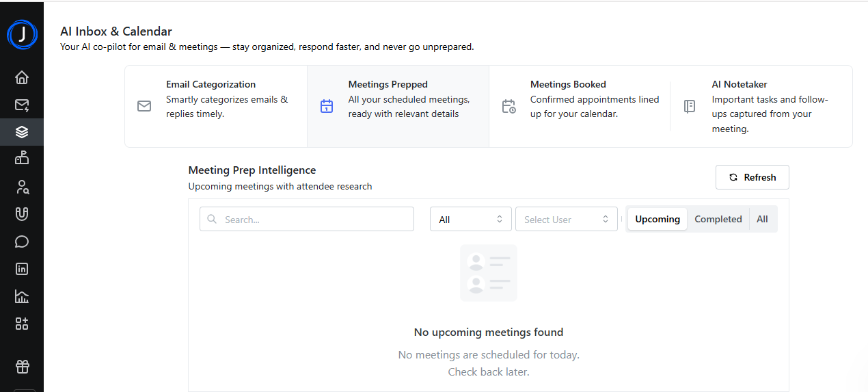Show the All meetings tab
This screenshot has height=392, width=868.
click(x=762, y=219)
